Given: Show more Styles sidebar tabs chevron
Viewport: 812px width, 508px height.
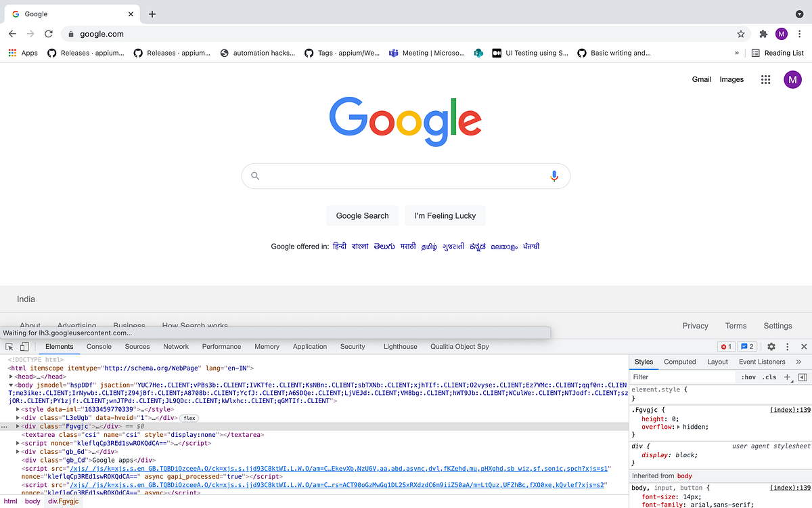Looking at the screenshot, I should pyautogui.click(x=799, y=362).
